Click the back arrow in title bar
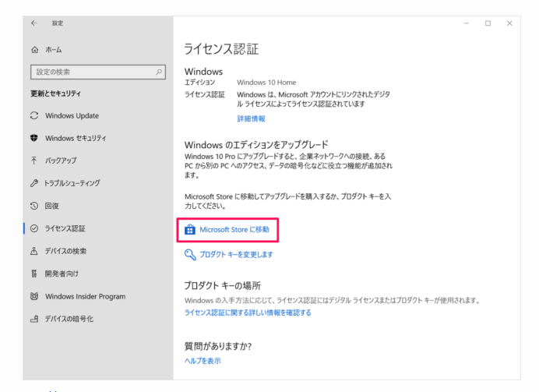Screen dimensions: 539x392 pyautogui.click(x=34, y=23)
